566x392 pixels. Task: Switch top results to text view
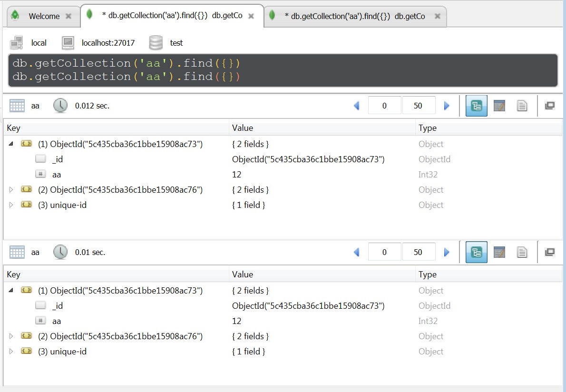[522, 106]
